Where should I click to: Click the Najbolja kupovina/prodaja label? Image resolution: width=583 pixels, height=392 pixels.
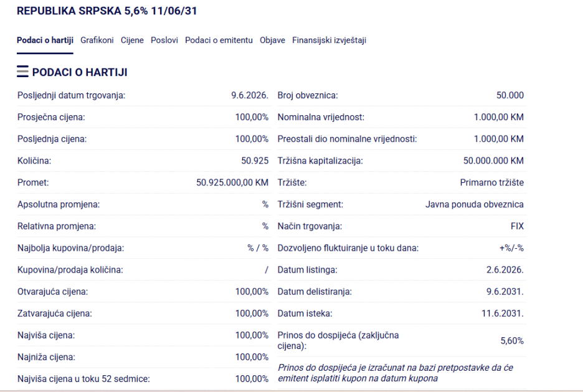pyautogui.click(x=70, y=248)
